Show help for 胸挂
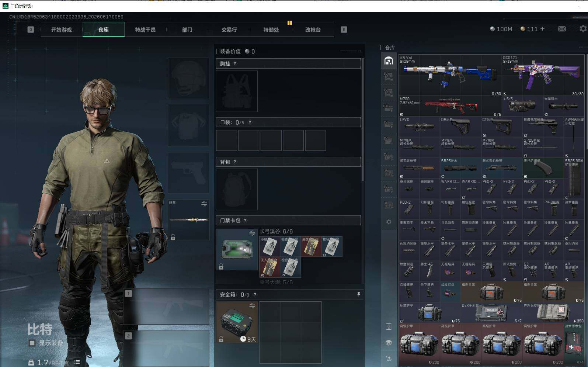588x367 pixels. click(235, 63)
